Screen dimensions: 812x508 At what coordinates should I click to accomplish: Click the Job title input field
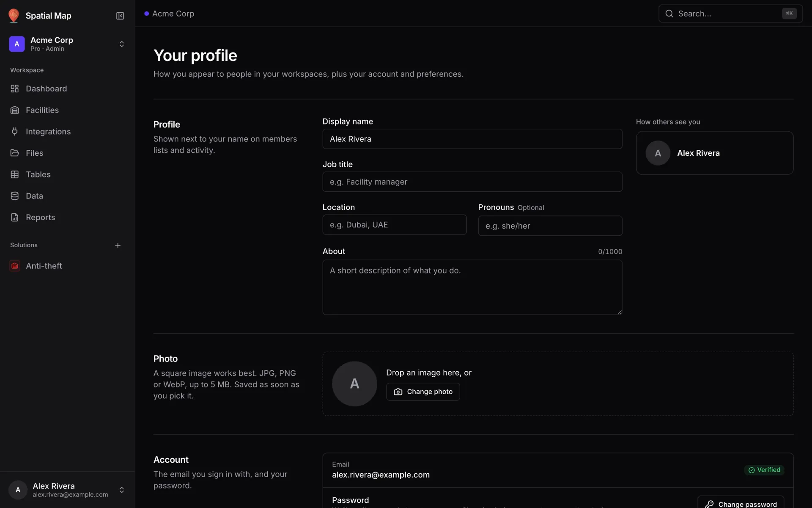pyautogui.click(x=472, y=182)
